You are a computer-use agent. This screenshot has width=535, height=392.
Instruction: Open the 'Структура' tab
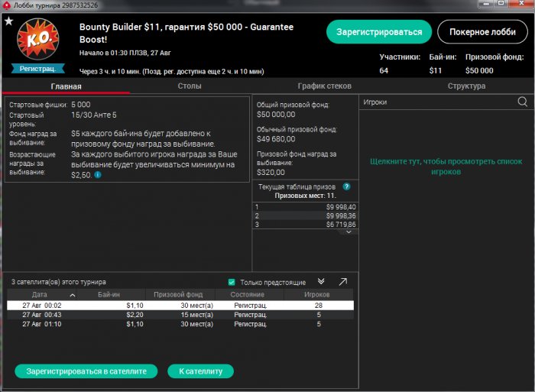tap(466, 86)
